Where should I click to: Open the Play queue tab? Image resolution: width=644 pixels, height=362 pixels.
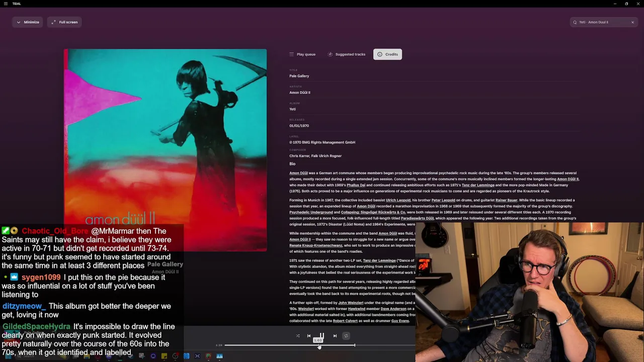click(x=302, y=54)
